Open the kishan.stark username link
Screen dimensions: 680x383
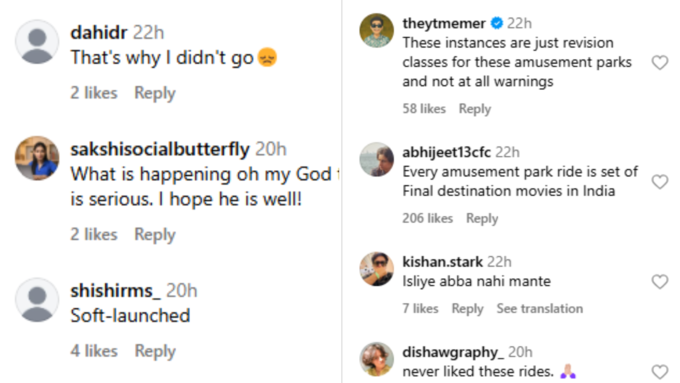442,262
